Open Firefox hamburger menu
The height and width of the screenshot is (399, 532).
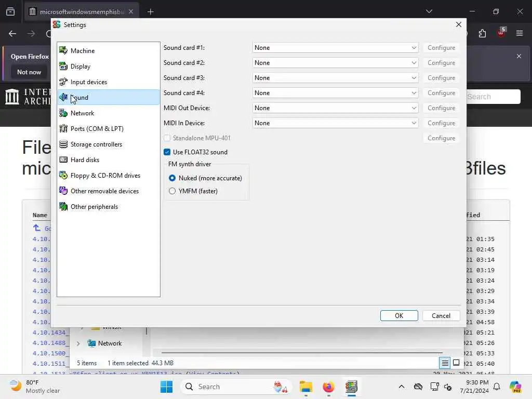click(520, 33)
